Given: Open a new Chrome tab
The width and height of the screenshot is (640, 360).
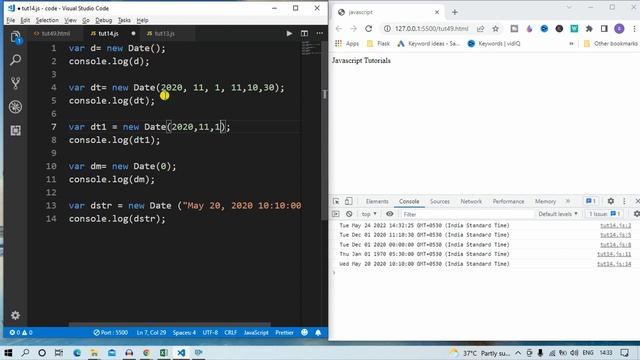Looking at the screenshot, I should pos(455,12).
